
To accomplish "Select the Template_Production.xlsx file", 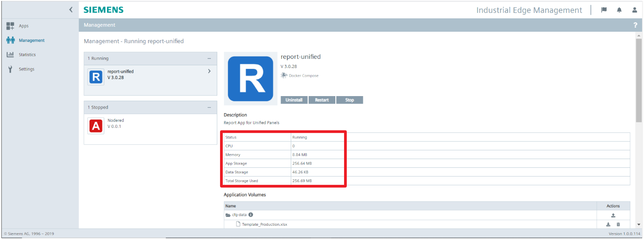I will (264, 224).
